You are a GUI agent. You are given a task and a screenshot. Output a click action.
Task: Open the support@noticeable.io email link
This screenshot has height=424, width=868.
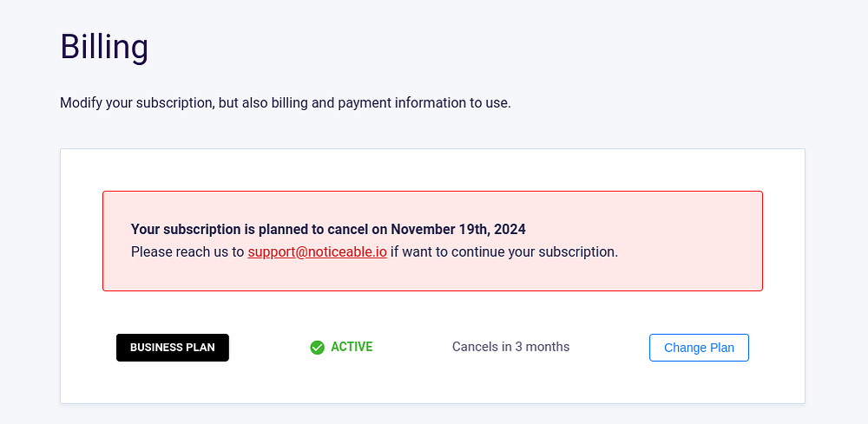(317, 252)
